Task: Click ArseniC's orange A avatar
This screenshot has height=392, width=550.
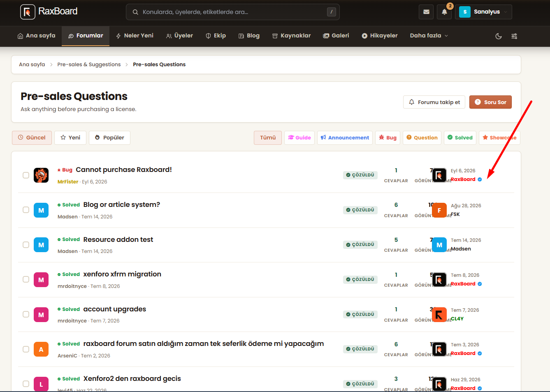Action: point(41,349)
